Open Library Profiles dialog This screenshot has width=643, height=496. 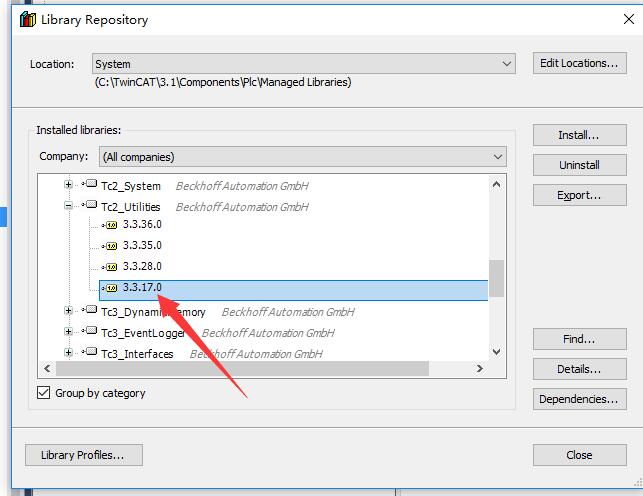click(84, 455)
